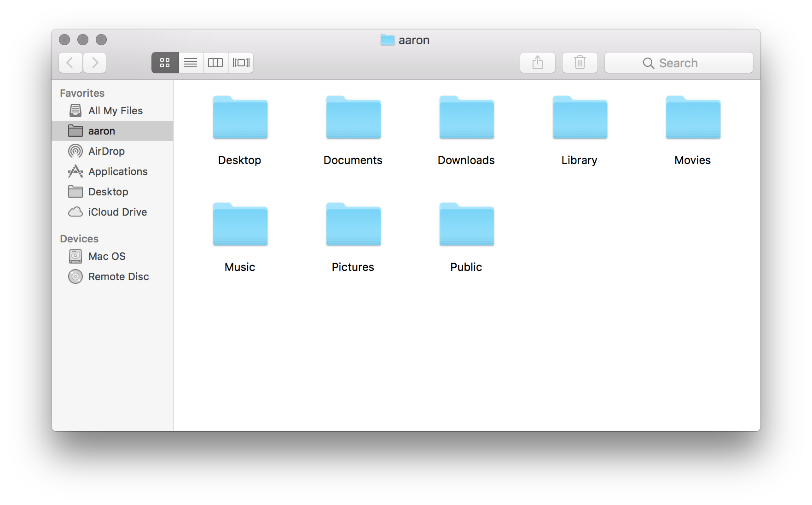This screenshot has height=505, width=812.
Task: Select All My Files in sidebar
Action: pos(112,111)
